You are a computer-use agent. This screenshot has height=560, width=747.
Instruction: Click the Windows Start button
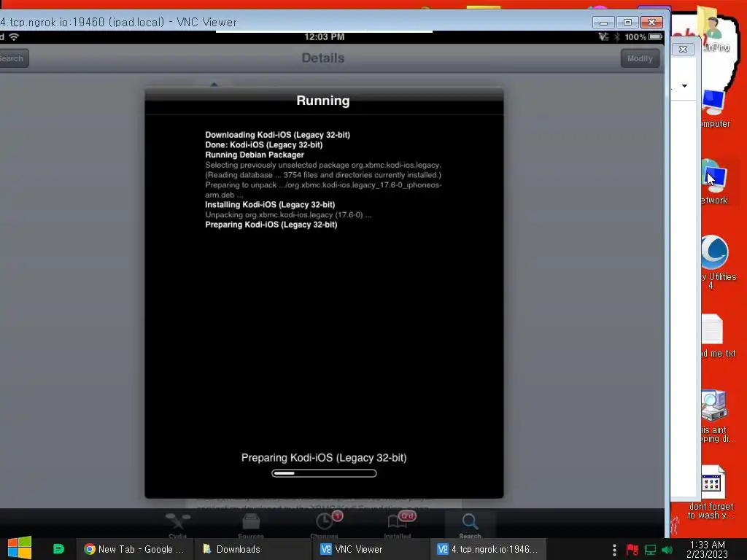19,548
